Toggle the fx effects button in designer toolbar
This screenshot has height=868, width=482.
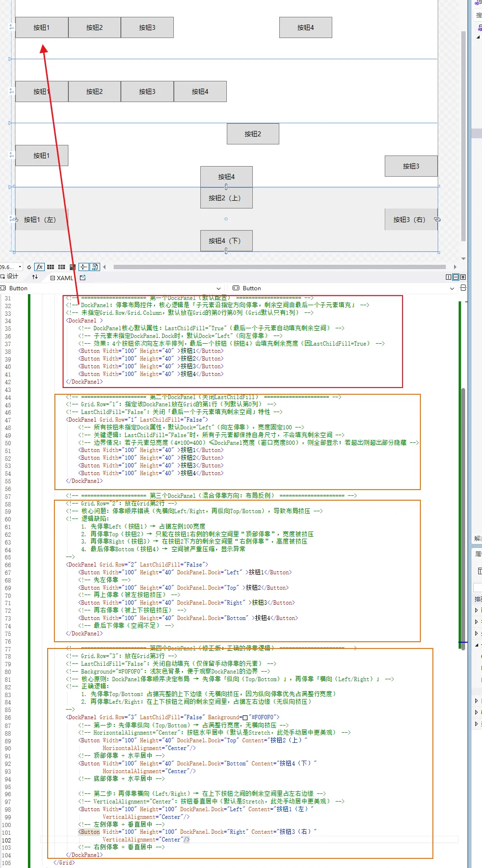39,267
